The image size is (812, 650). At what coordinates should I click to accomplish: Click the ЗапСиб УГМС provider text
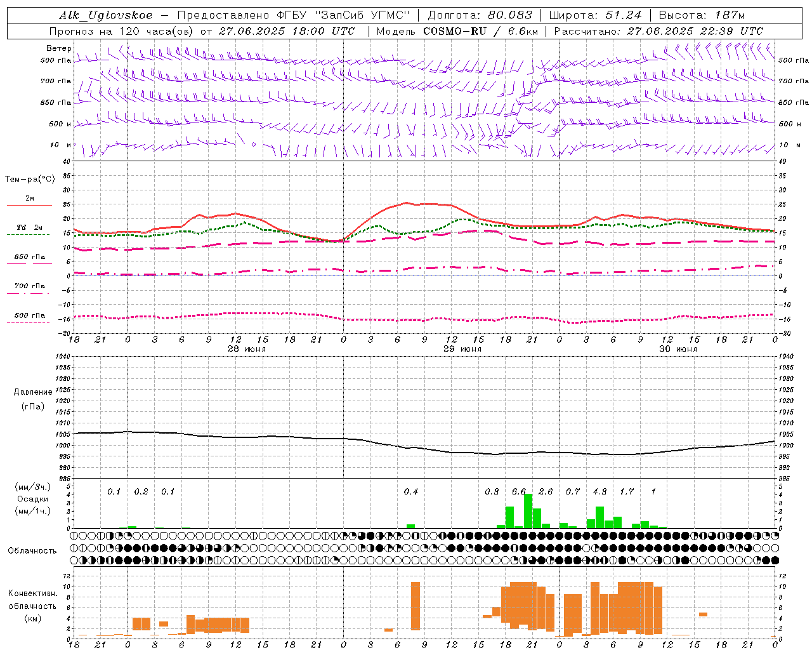click(362, 15)
